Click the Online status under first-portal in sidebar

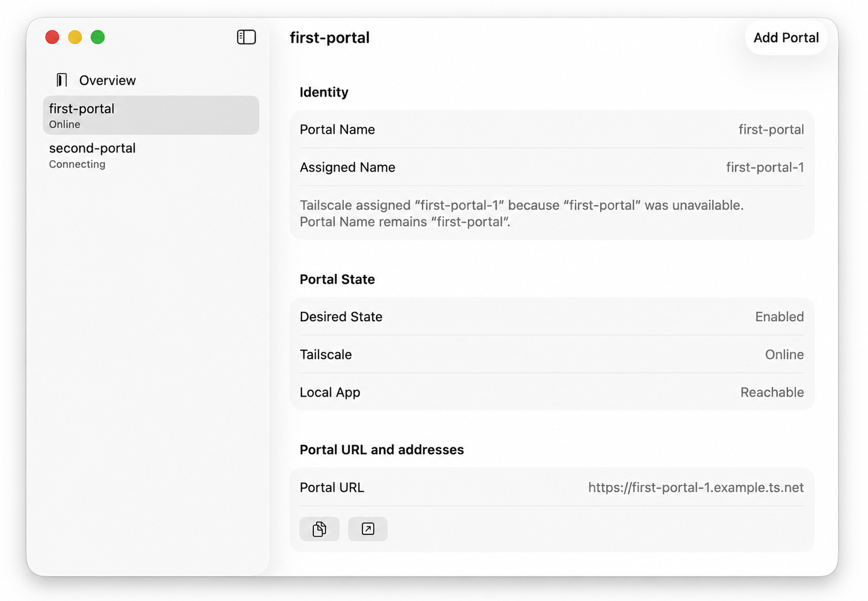click(x=65, y=124)
